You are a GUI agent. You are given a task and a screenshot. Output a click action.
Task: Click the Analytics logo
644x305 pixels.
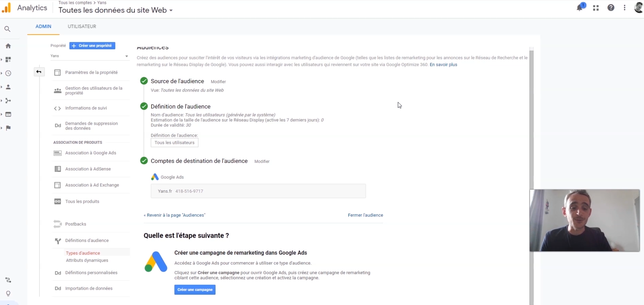pyautogui.click(x=7, y=8)
